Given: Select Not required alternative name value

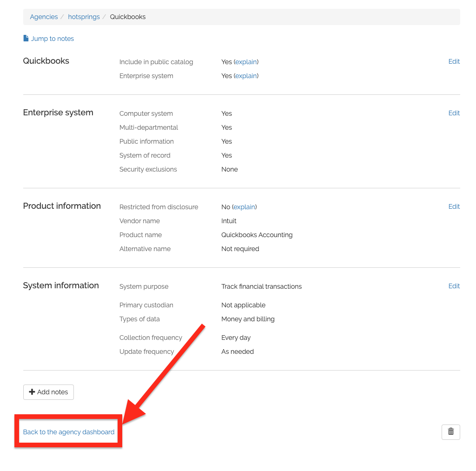Looking at the screenshot, I should click(240, 249).
